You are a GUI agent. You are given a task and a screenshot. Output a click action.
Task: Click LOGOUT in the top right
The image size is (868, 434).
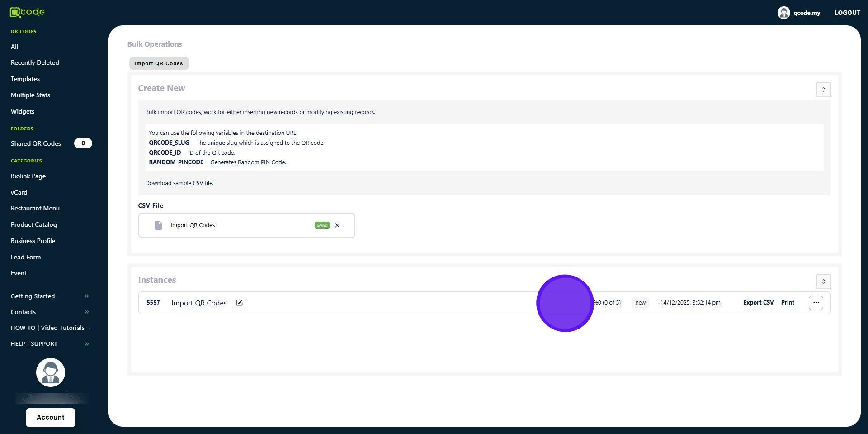click(x=847, y=13)
